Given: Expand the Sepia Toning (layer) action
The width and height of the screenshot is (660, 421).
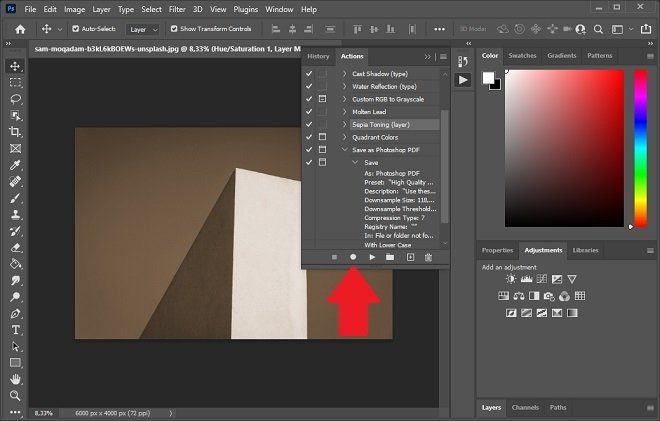Looking at the screenshot, I should coord(344,124).
